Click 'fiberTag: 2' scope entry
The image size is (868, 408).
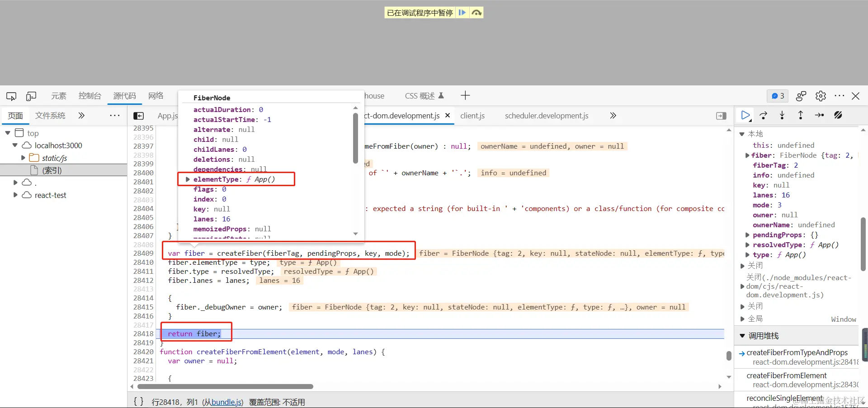coord(775,165)
